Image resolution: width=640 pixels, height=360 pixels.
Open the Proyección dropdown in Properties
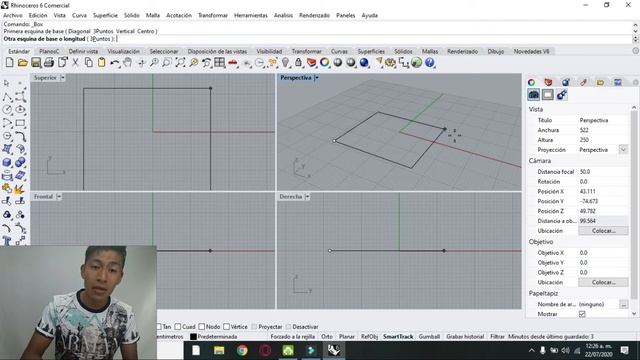point(623,149)
